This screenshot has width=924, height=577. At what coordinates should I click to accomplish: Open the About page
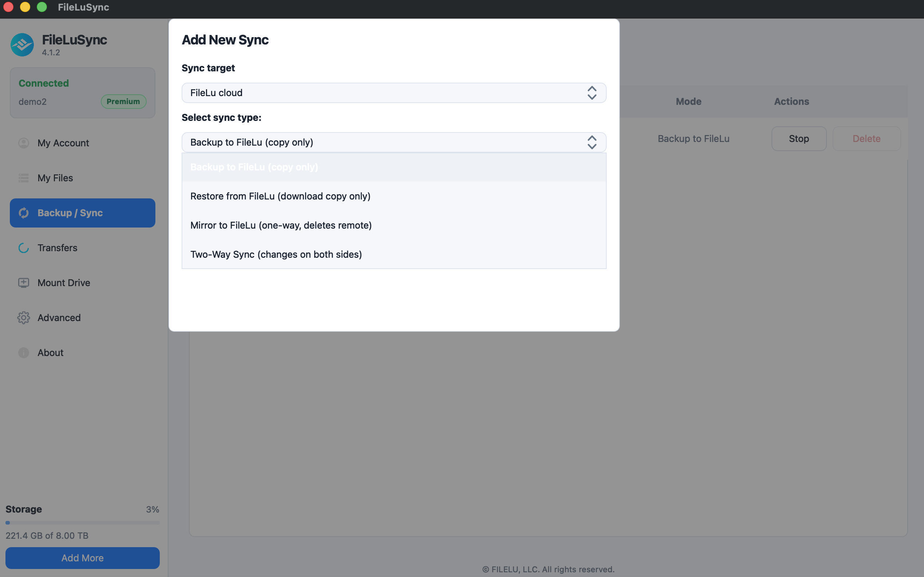tap(82, 353)
